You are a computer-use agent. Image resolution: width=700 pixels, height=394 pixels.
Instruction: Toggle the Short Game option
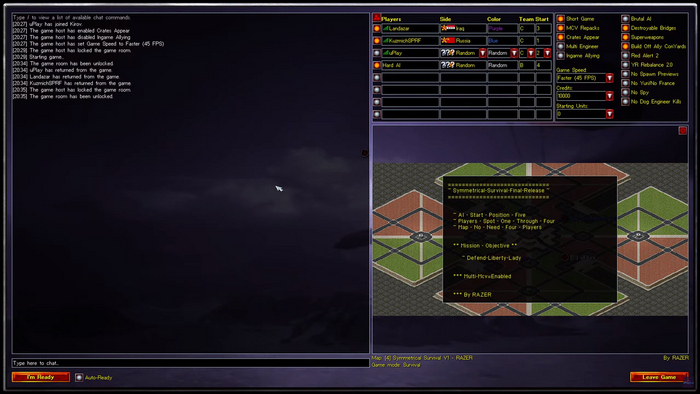tap(561, 19)
